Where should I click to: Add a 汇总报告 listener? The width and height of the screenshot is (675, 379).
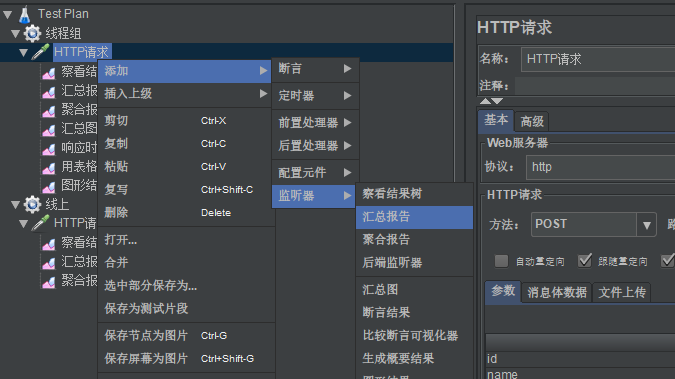pyautogui.click(x=414, y=217)
